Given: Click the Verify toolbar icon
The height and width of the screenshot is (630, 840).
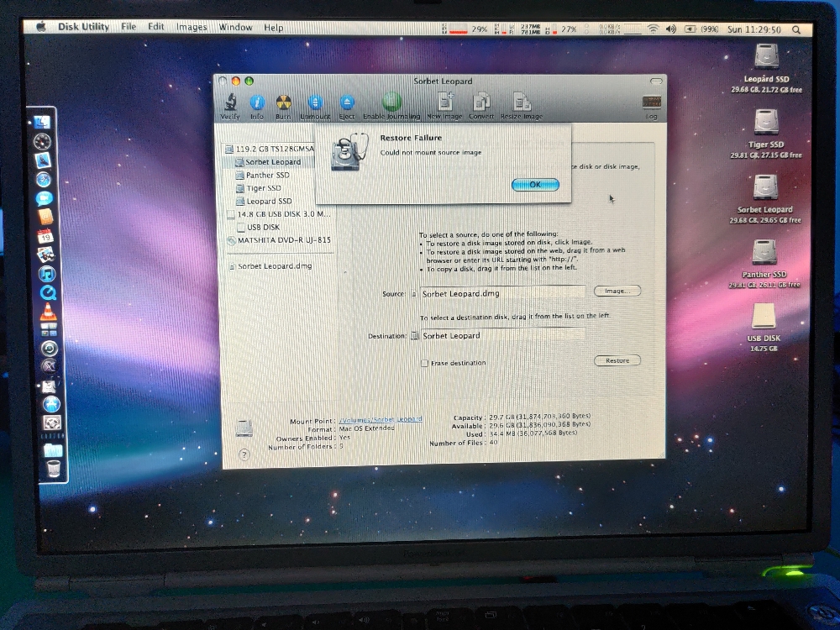Looking at the screenshot, I should [x=230, y=107].
